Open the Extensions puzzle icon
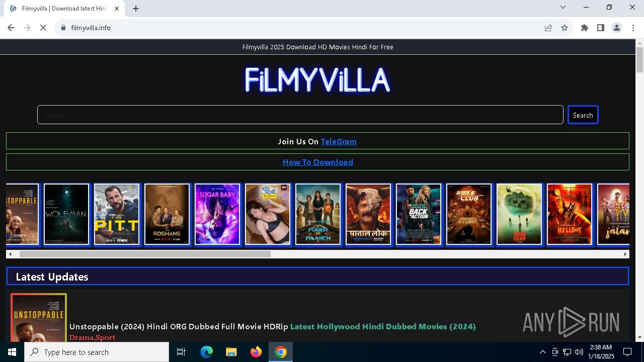This screenshot has height=362, width=644. [x=585, y=28]
